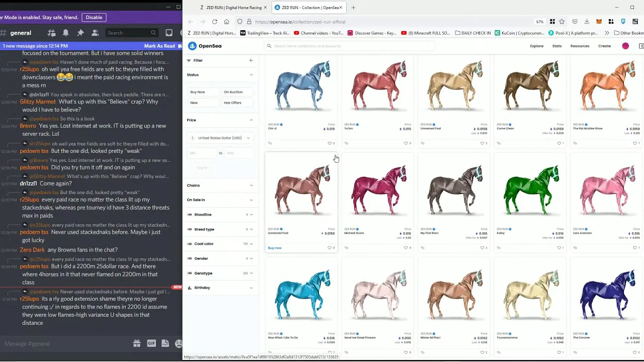
Task: Click Buy now on Unnamed Foal card
Action: (275, 248)
